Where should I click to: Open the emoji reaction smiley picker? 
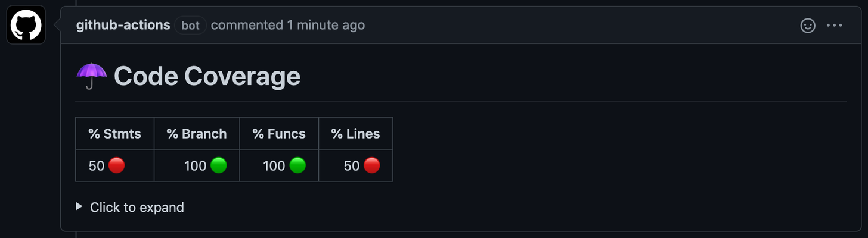[x=807, y=25]
